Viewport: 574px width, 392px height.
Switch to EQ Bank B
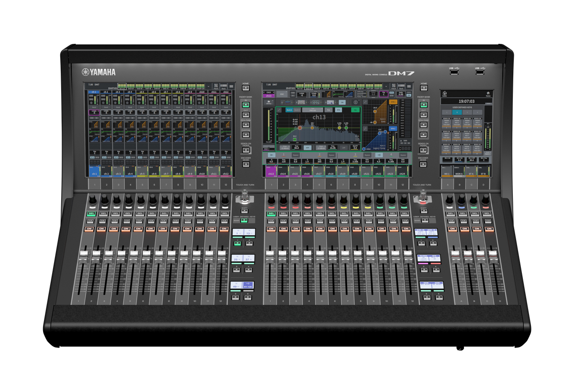[297, 110]
